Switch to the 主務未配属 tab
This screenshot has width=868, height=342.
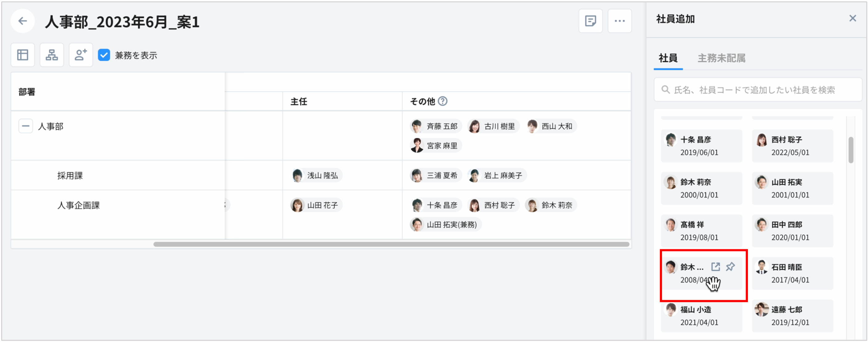click(721, 58)
